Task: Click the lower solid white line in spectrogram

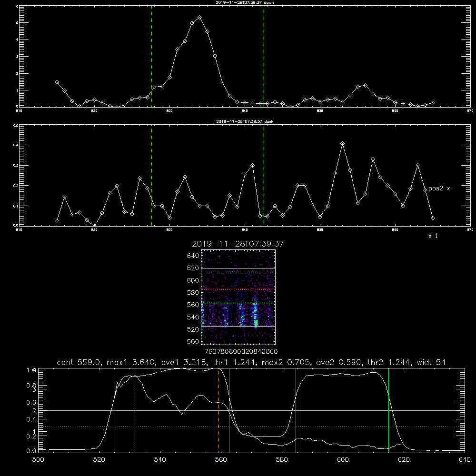Action: point(238,327)
